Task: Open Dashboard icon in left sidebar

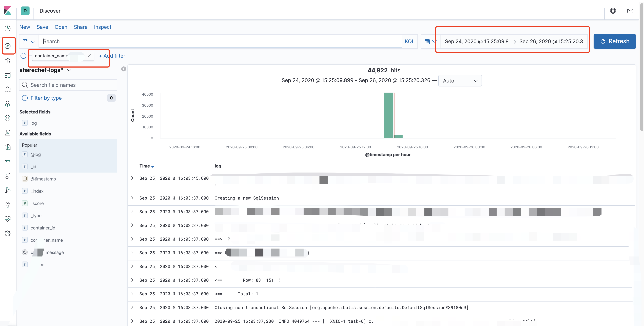Action: tap(8, 75)
